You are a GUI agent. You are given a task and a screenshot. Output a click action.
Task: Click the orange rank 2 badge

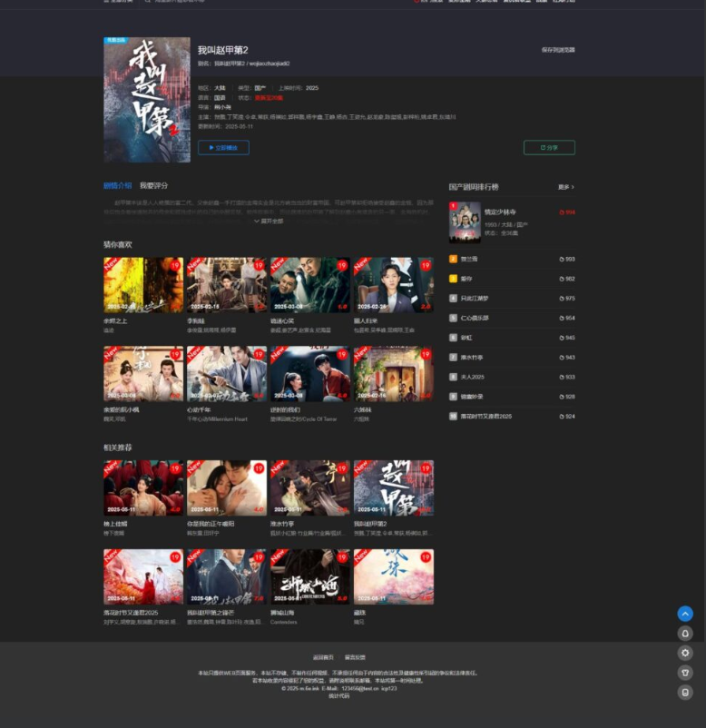pyautogui.click(x=453, y=259)
